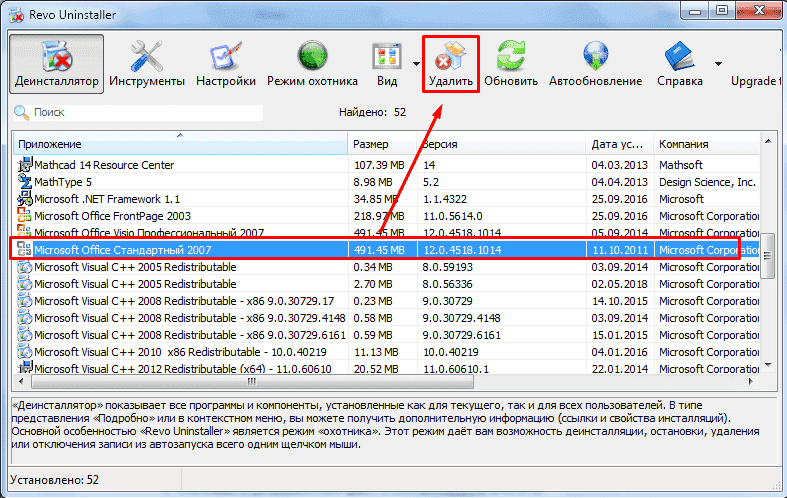The height and width of the screenshot is (498, 787).
Task: Click MathType 5 sigma icon
Action: [x=25, y=181]
